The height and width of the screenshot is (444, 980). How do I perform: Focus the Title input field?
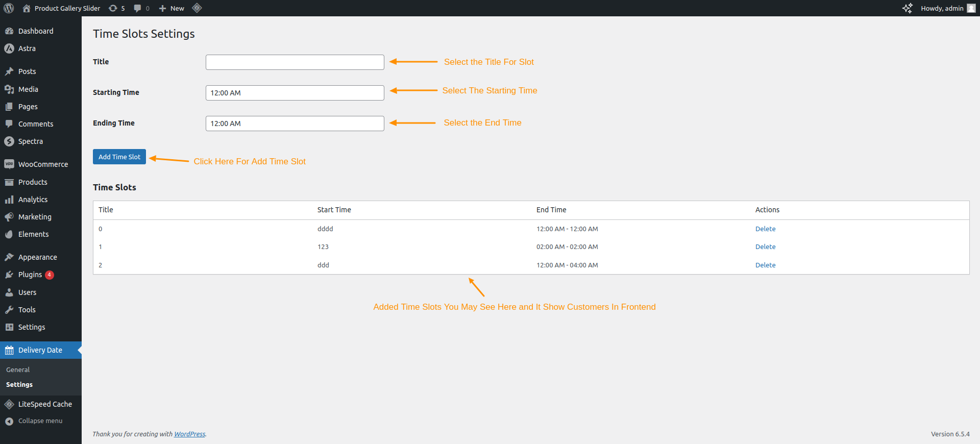click(295, 62)
